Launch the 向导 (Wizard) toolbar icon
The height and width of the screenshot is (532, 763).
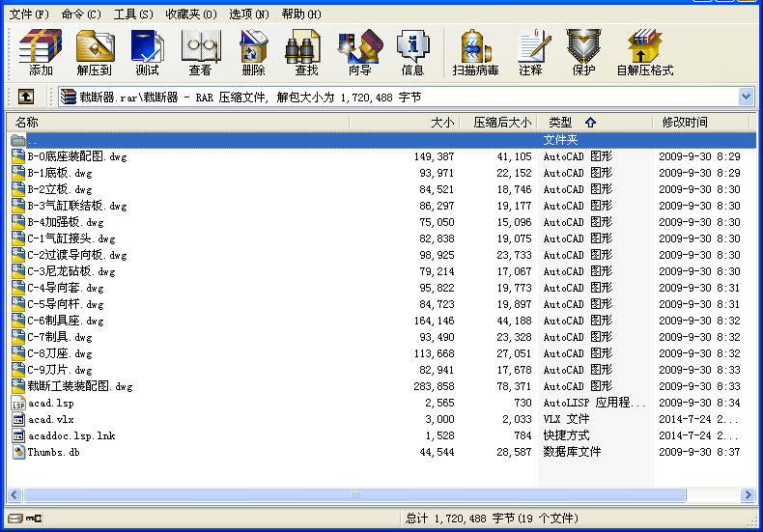tap(360, 52)
